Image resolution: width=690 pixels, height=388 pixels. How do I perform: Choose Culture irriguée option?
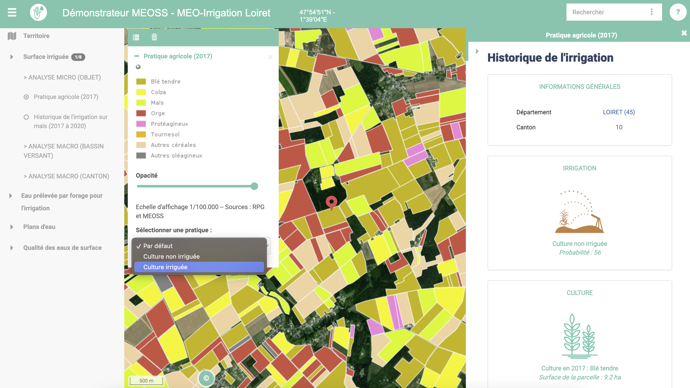199,267
